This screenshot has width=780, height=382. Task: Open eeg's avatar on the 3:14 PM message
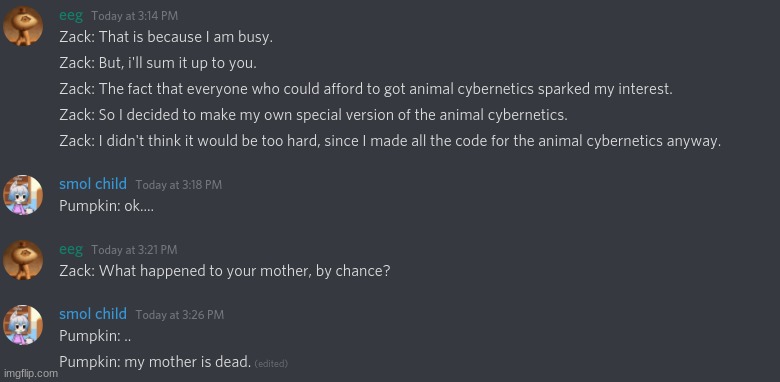22,25
